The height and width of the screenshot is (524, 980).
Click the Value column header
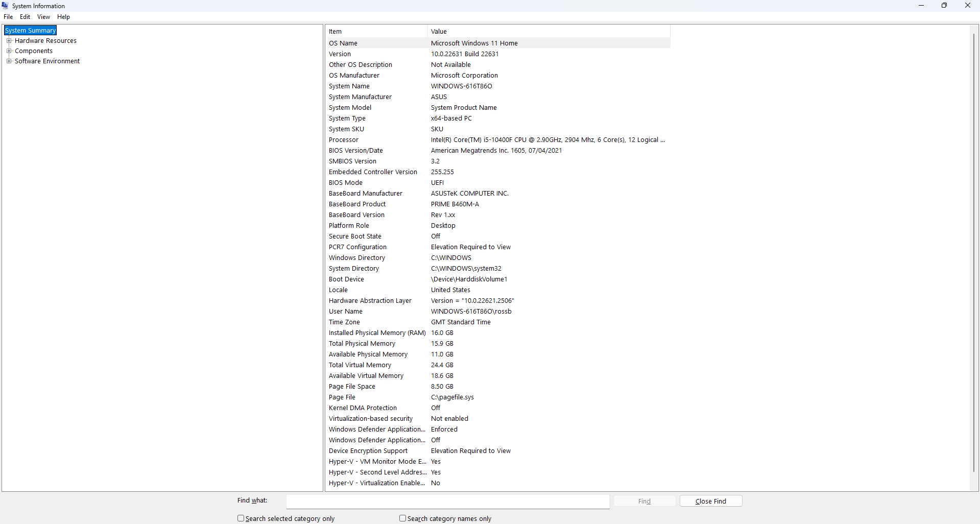pos(511,31)
